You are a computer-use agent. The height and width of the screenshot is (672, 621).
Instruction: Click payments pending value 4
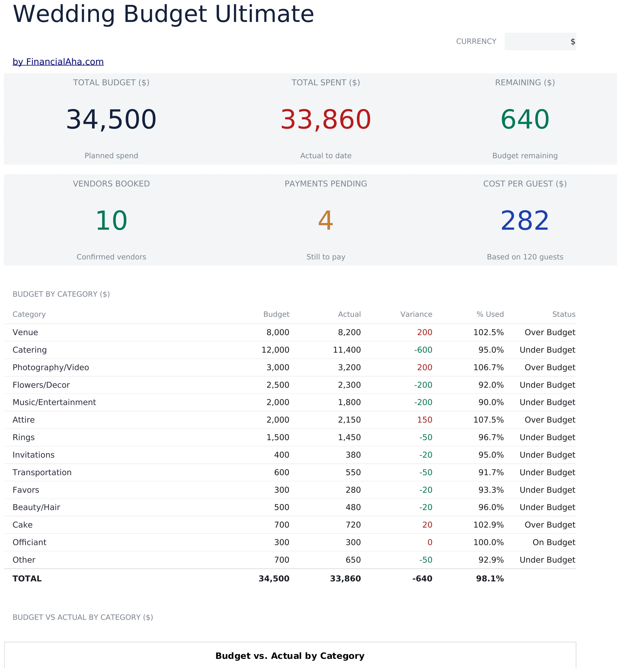(x=326, y=221)
